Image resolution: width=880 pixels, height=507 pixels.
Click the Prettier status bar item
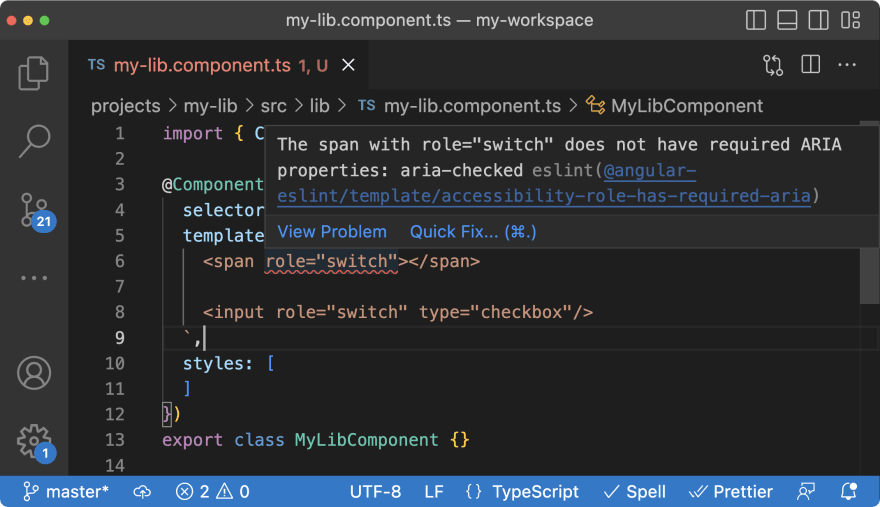click(731, 492)
